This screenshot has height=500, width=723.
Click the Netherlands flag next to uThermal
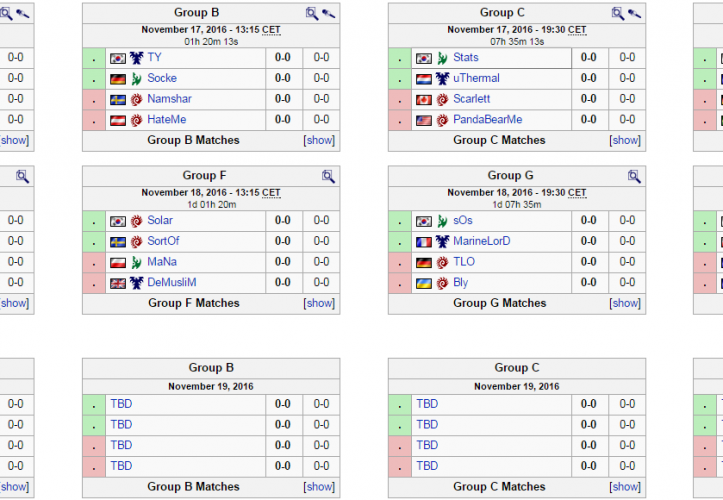tap(423, 79)
